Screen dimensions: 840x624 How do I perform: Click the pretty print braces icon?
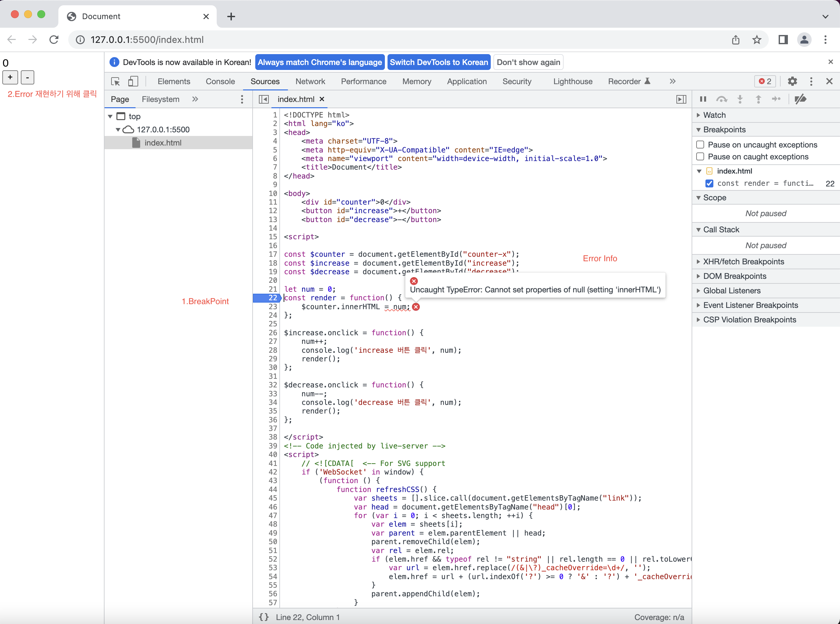[264, 617]
